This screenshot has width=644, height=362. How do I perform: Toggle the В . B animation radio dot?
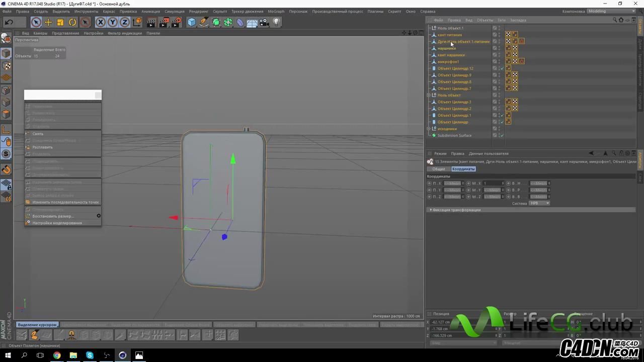[x=508, y=197]
